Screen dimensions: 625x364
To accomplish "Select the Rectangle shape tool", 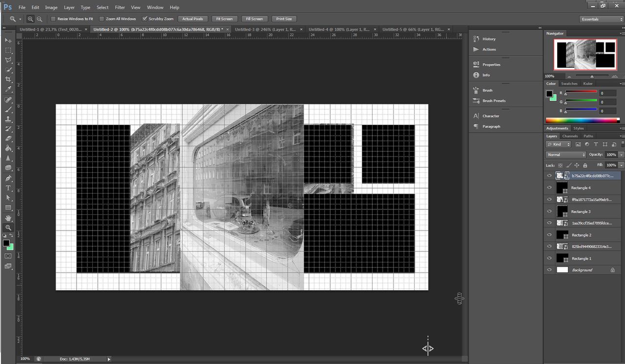I will [8, 207].
